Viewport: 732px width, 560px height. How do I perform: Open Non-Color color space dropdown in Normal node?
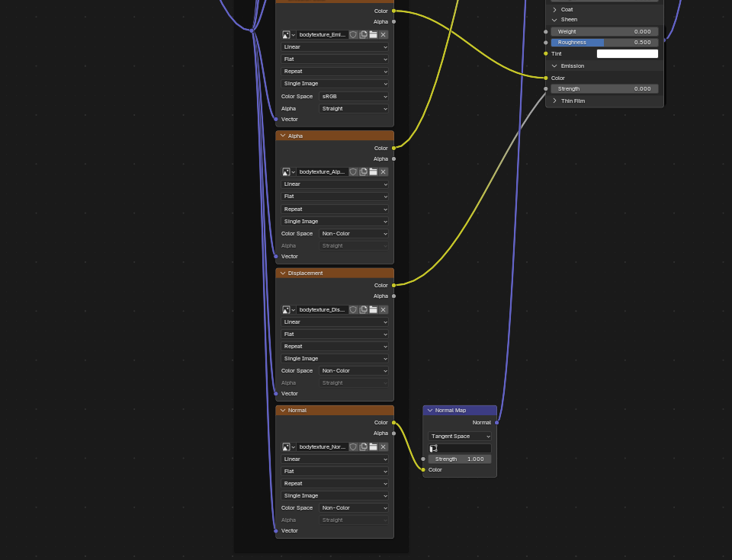[354, 507]
